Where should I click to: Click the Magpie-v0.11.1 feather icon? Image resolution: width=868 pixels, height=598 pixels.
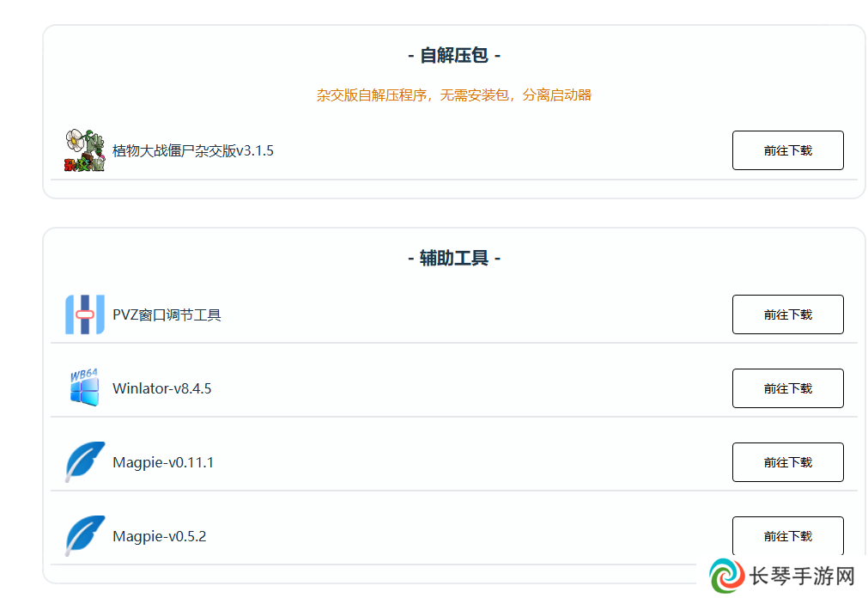click(x=85, y=462)
